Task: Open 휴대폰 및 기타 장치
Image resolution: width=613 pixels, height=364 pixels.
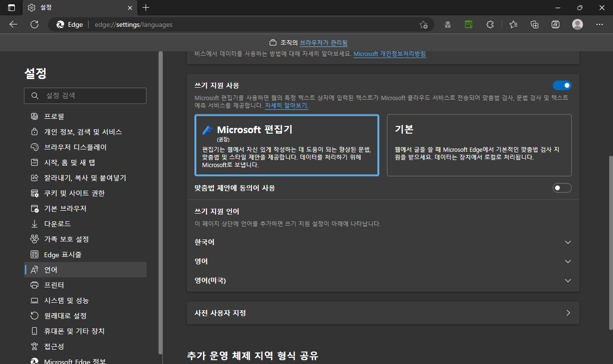Action: pos(85,331)
